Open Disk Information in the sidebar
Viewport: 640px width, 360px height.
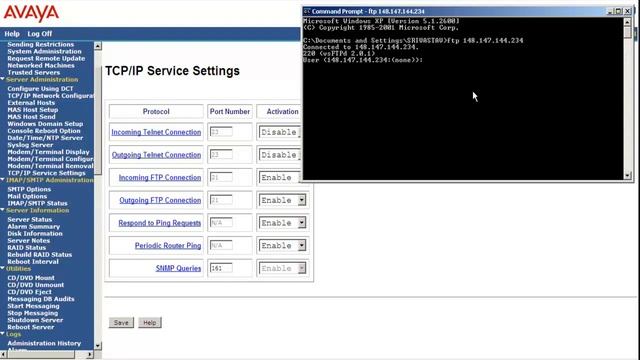[35, 233]
